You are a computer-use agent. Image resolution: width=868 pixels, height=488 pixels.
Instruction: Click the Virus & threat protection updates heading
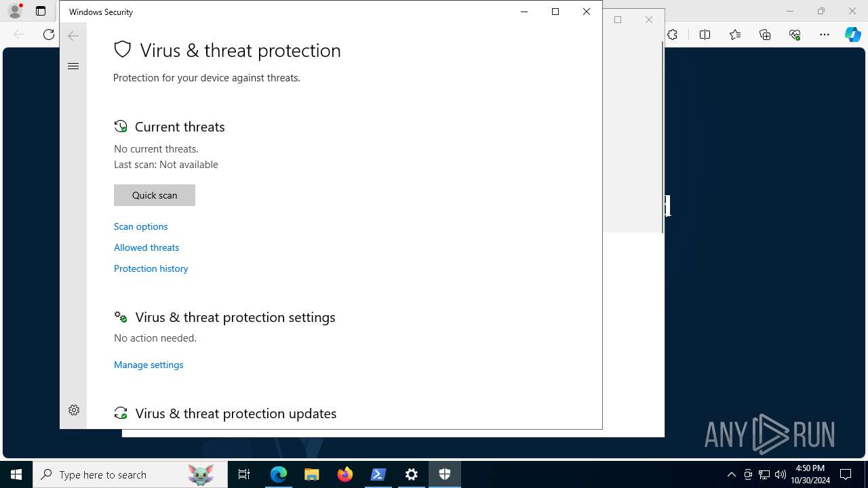point(236,413)
